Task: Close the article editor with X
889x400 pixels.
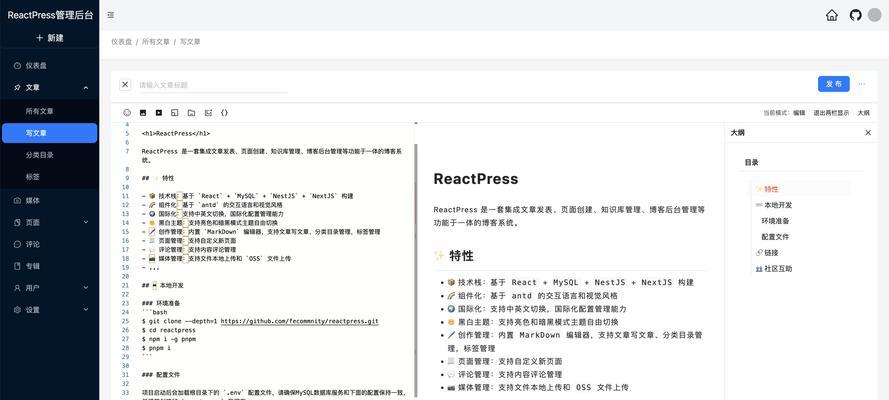Action: pyautogui.click(x=125, y=84)
